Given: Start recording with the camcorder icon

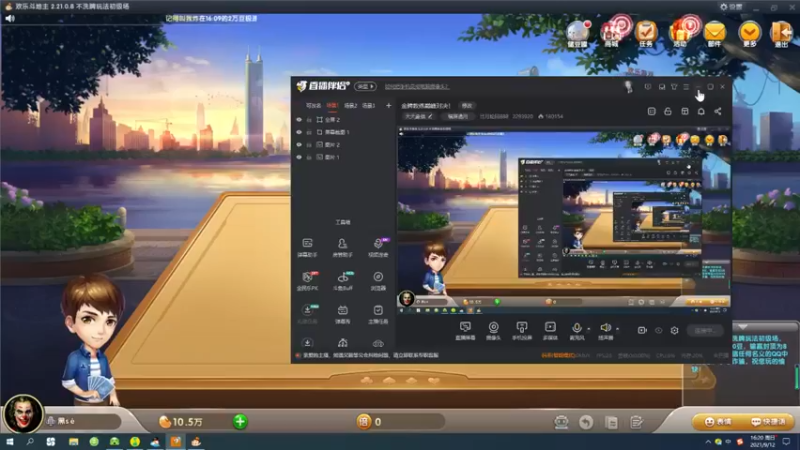Looking at the screenshot, I should coord(642,331).
